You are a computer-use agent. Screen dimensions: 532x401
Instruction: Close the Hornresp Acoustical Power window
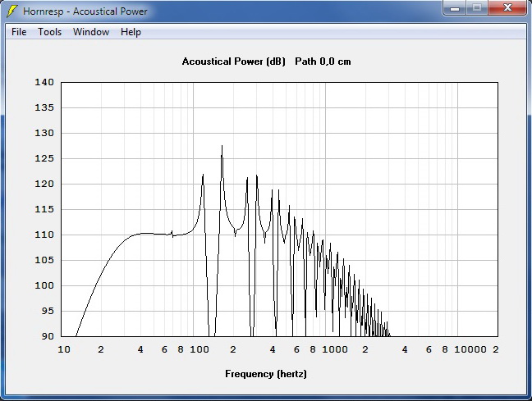tap(507, 8)
